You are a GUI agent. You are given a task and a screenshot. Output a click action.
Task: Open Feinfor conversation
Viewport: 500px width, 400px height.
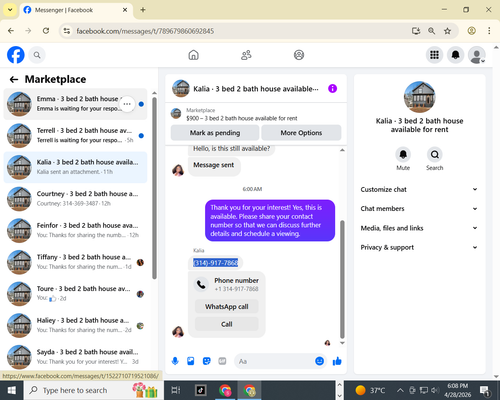point(75,231)
